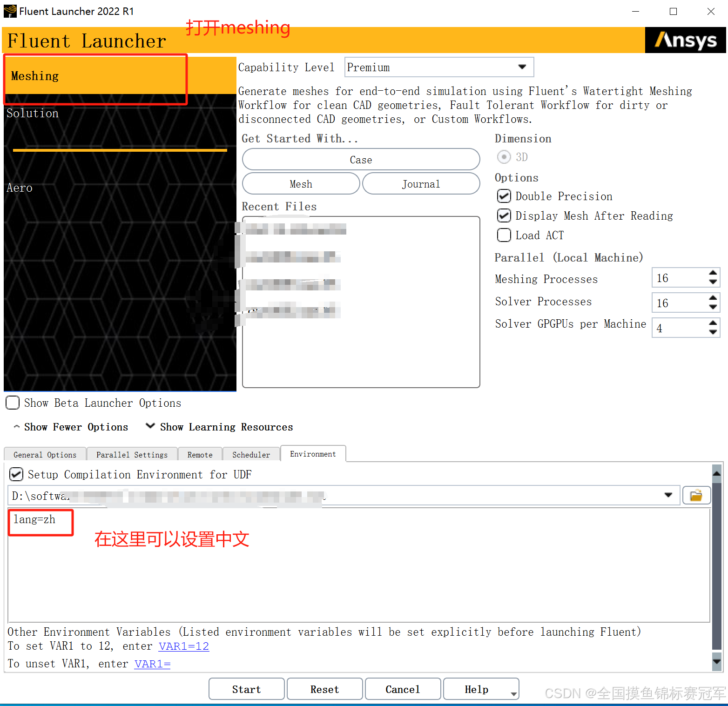
Task: Switch to the Remote tab
Action: pyautogui.click(x=200, y=455)
